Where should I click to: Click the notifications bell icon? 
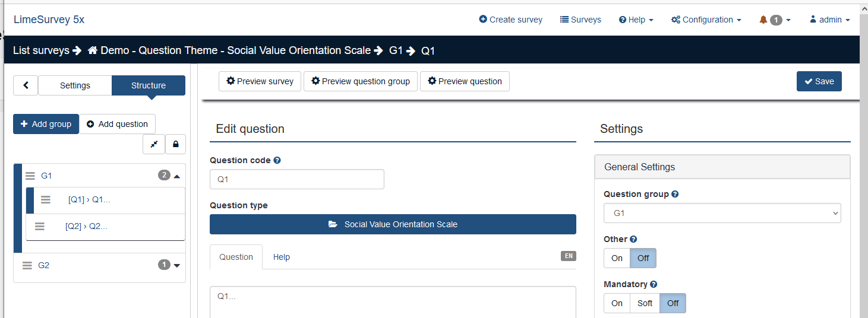pyautogui.click(x=763, y=20)
